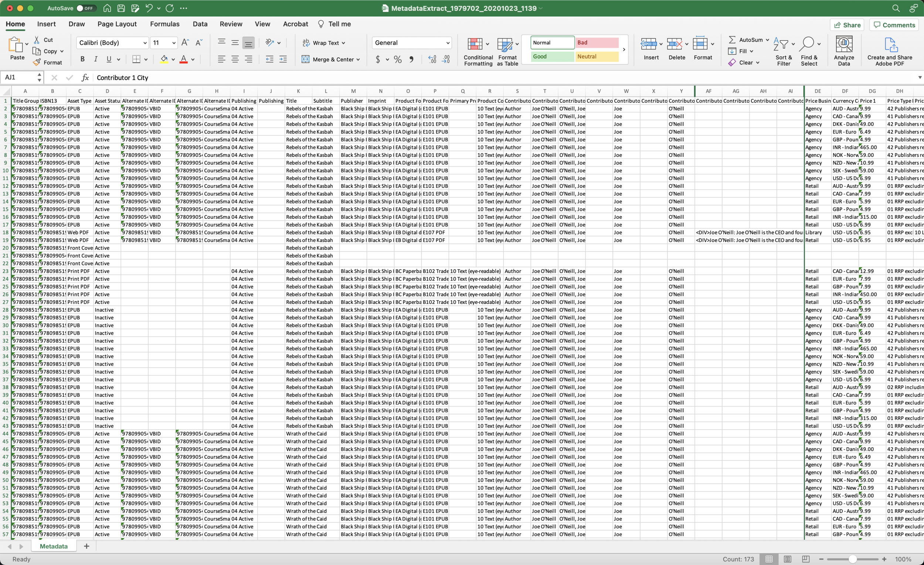The image size is (924, 565).
Task: Switch to Page Layout view in status bar
Action: point(787,559)
